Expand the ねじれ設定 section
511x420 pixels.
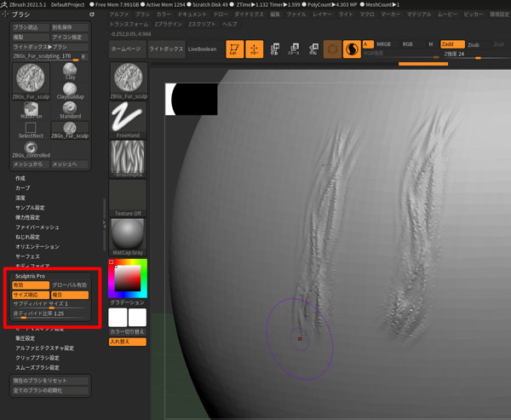point(28,237)
